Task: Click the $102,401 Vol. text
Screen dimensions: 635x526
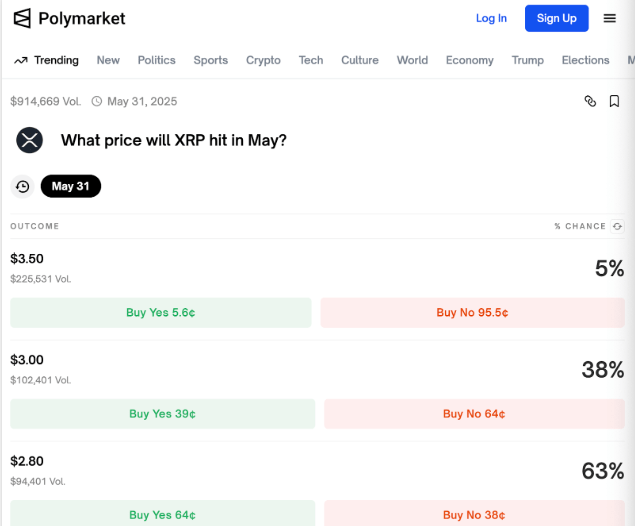Action: tap(40, 380)
